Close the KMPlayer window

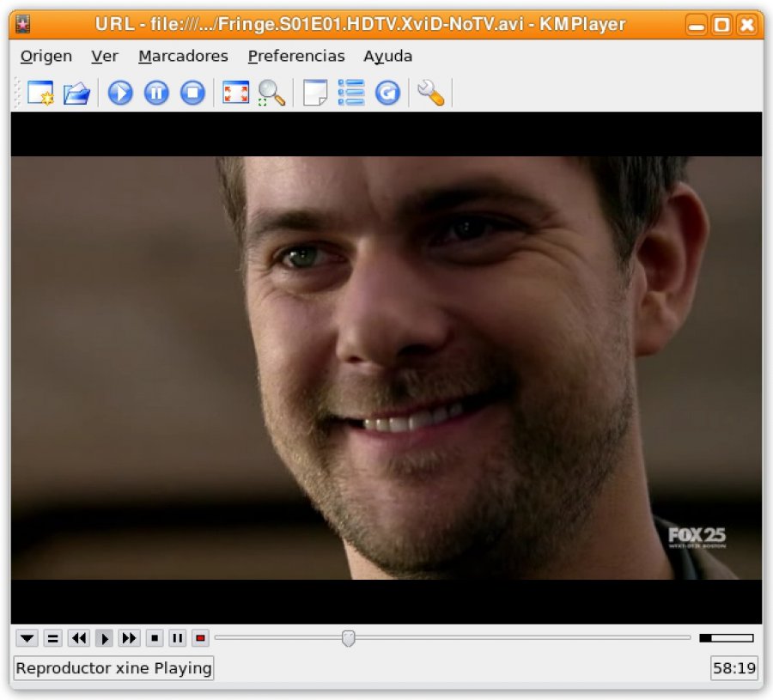tap(747, 25)
